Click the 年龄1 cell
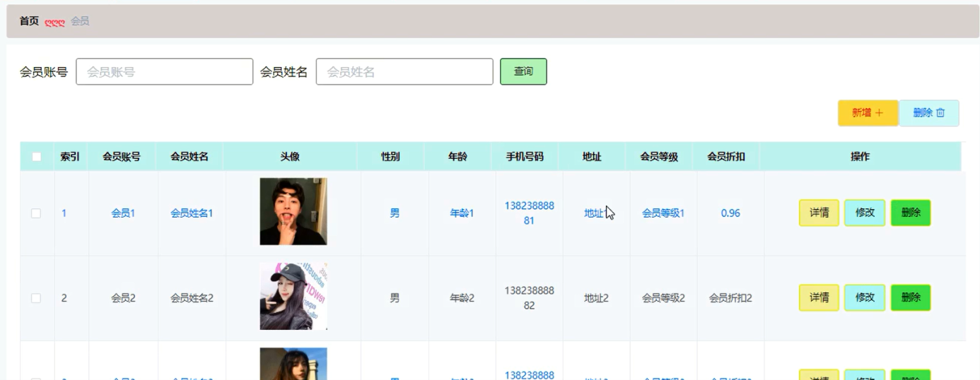The width and height of the screenshot is (980, 380). (462, 213)
